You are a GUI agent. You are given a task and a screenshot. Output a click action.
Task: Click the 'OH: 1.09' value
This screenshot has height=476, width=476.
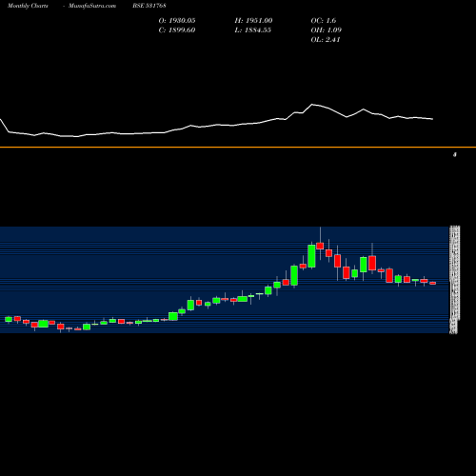(x=327, y=30)
